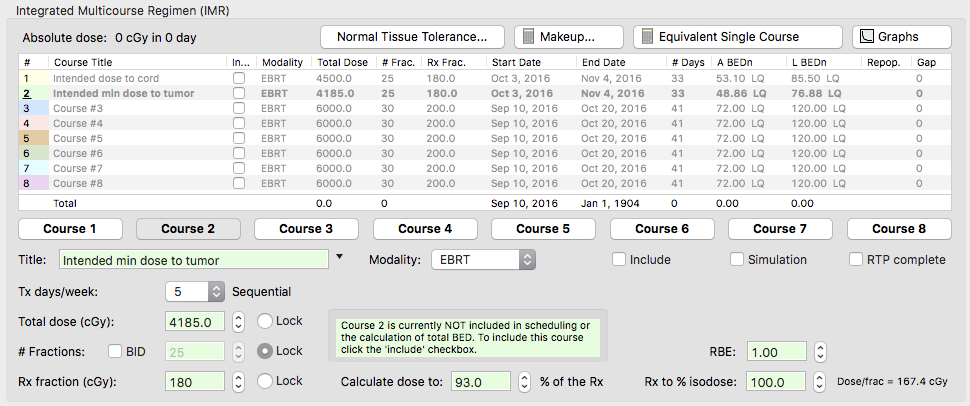Expand the Title preset dropdown arrow
The height and width of the screenshot is (406, 970).
coord(339,258)
